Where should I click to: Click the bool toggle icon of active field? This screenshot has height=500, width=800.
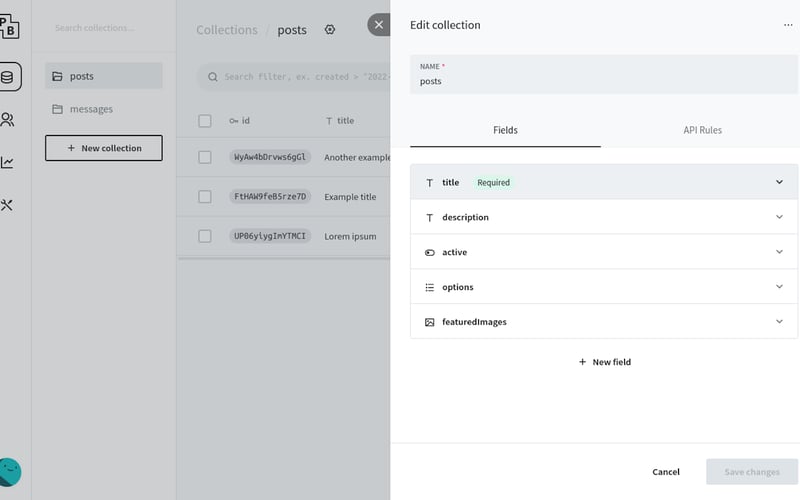coord(430,253)
